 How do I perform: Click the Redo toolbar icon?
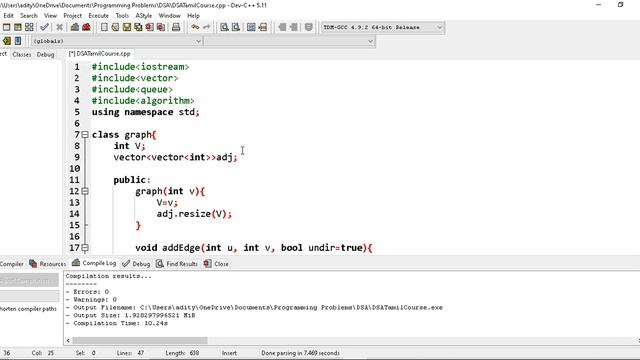click(207, 27)
